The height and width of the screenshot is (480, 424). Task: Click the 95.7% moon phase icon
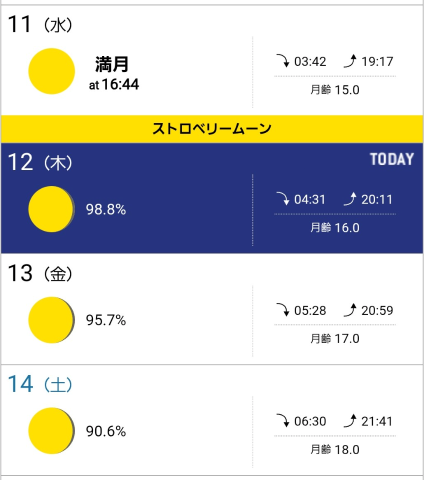[52, 320]
